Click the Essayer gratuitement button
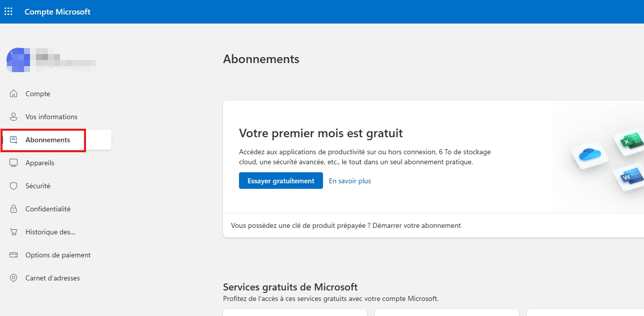The image size is (644, 316). [x=281, y=181]
